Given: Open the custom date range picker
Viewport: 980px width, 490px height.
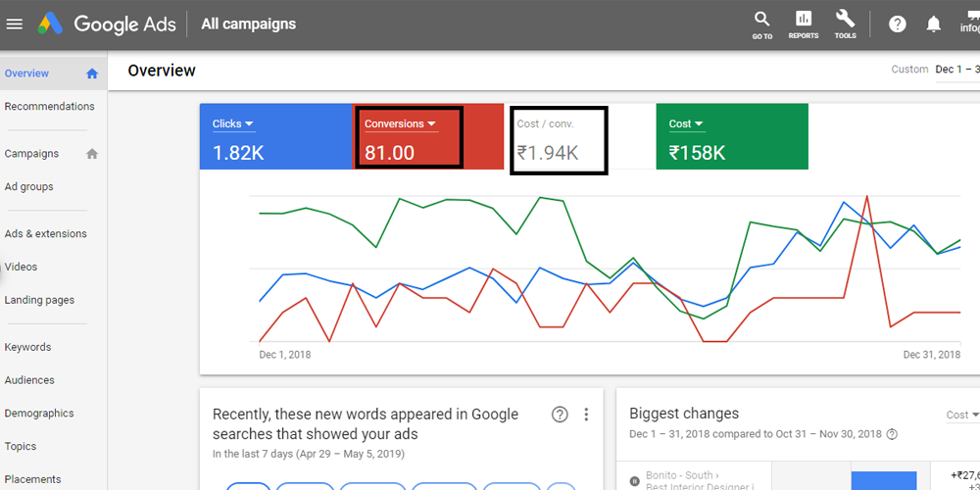Looking at the screenshot, I should pyautogui.click(x=955, y=70).
